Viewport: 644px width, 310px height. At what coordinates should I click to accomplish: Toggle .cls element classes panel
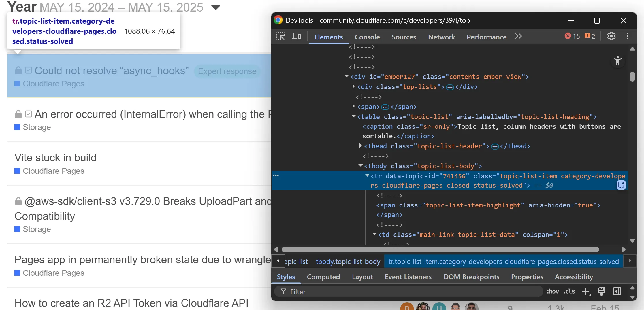[569, 292]
